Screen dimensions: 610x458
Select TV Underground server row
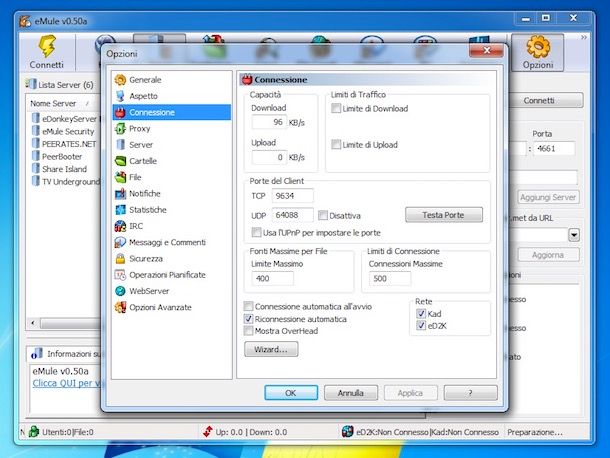(x=71, y=181)
